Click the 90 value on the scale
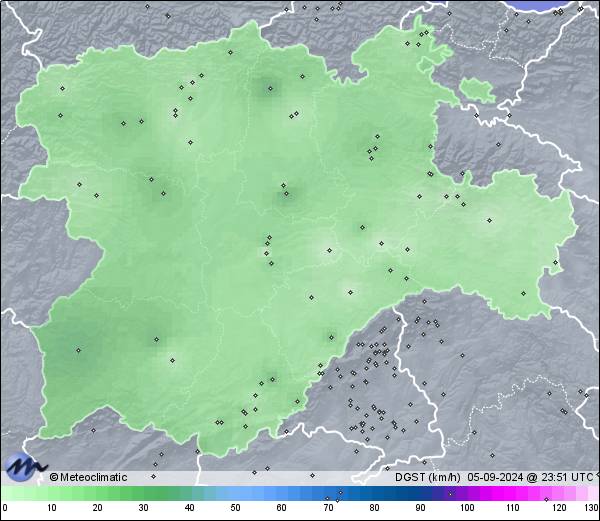Image resolution: width=600 pixels, height=521 pixels. (x=420, y=508)
